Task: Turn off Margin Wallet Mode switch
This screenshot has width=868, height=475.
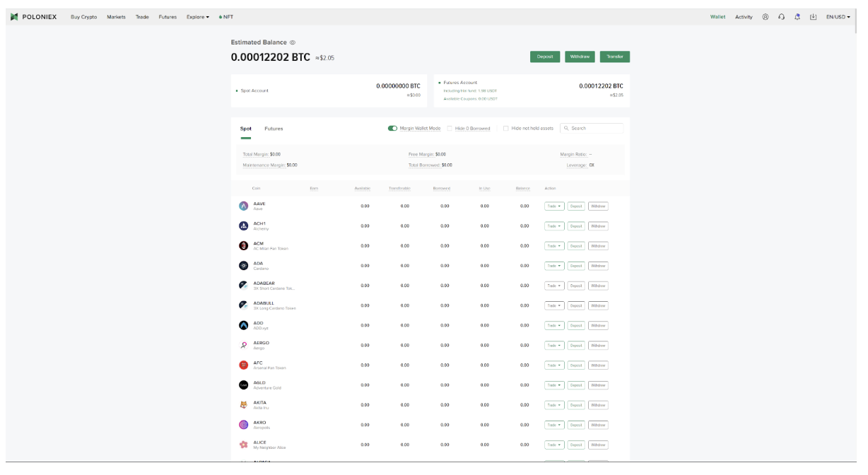Action: (x=392, y=129)
